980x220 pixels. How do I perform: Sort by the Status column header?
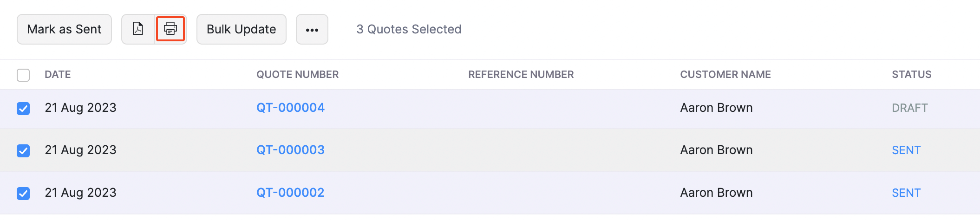point(911,74)
